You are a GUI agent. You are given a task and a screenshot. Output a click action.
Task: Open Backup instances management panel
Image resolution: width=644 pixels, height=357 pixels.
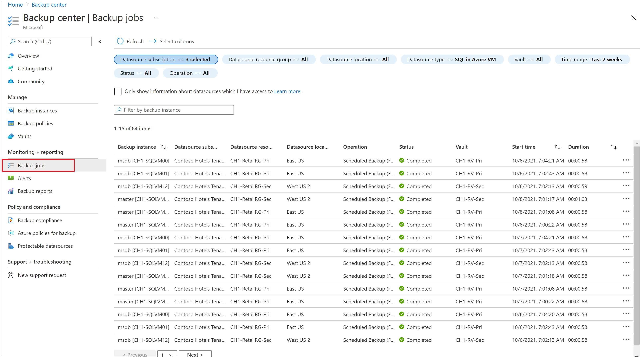37,111
